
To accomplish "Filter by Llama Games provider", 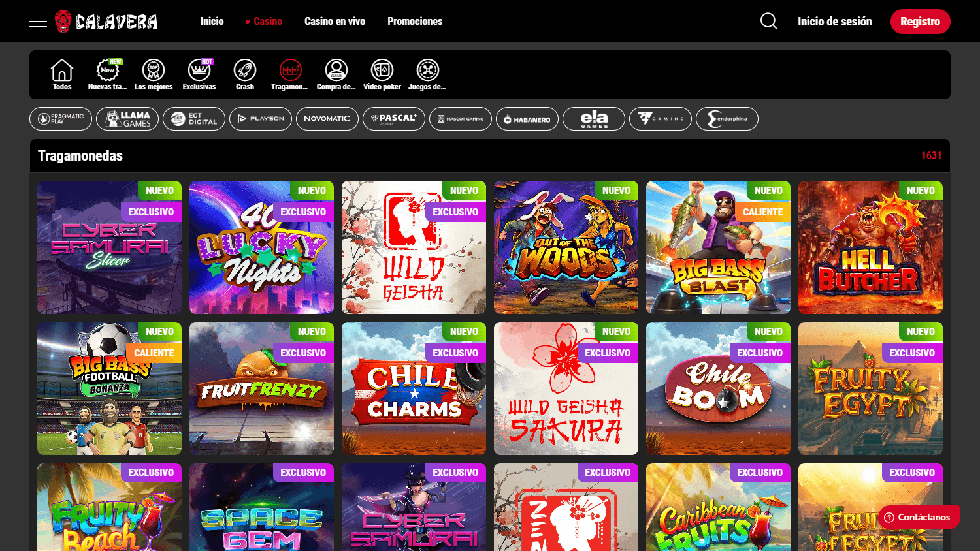I will click(127, 119).
